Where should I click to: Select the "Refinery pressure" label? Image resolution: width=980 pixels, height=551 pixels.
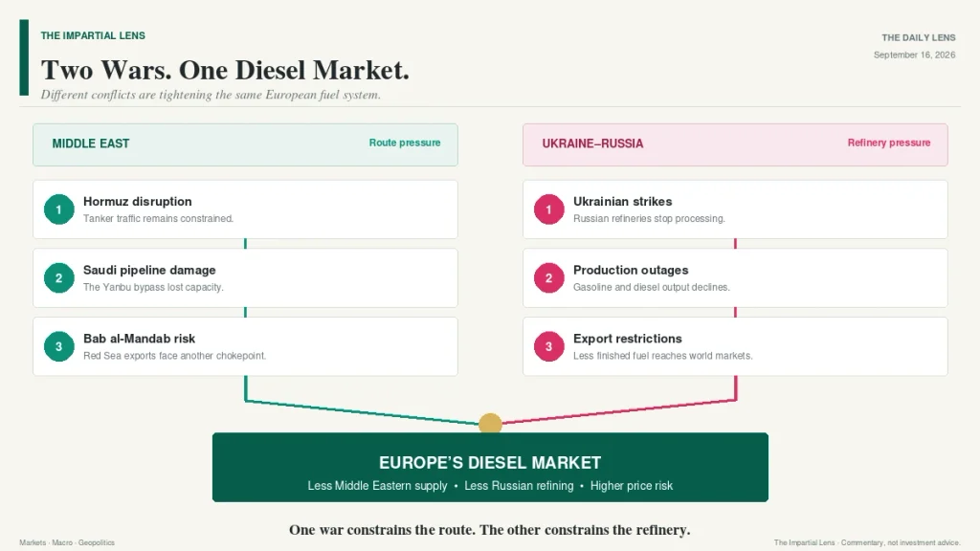889,143
